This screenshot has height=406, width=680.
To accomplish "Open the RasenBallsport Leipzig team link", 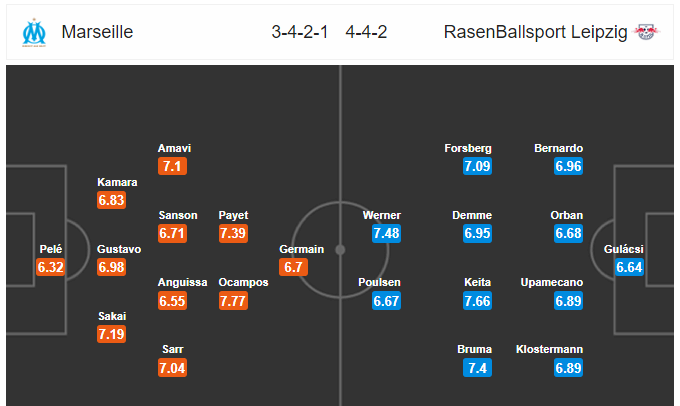I will tap(535, 32).
